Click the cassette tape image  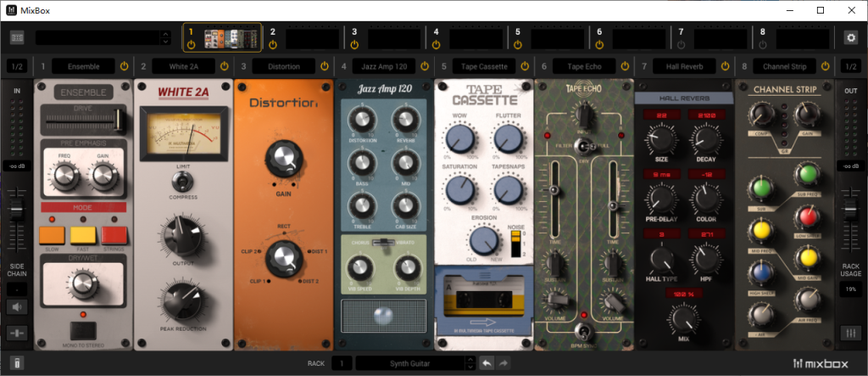483,300
